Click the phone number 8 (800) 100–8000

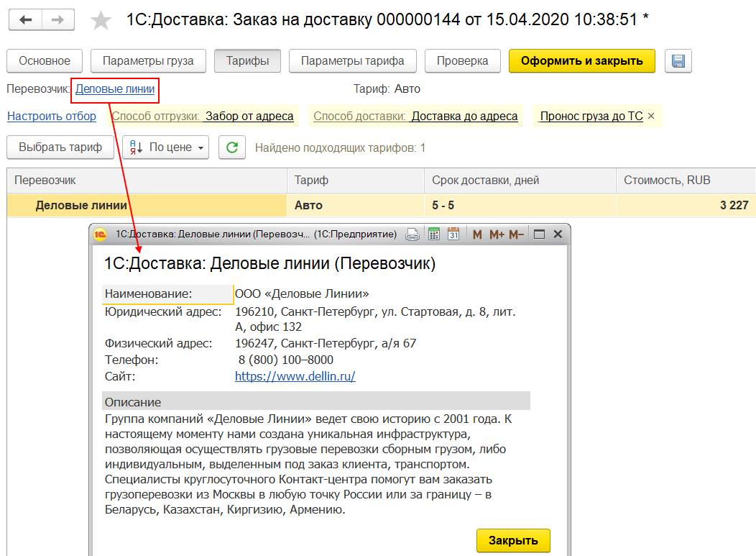click(285, 360)
